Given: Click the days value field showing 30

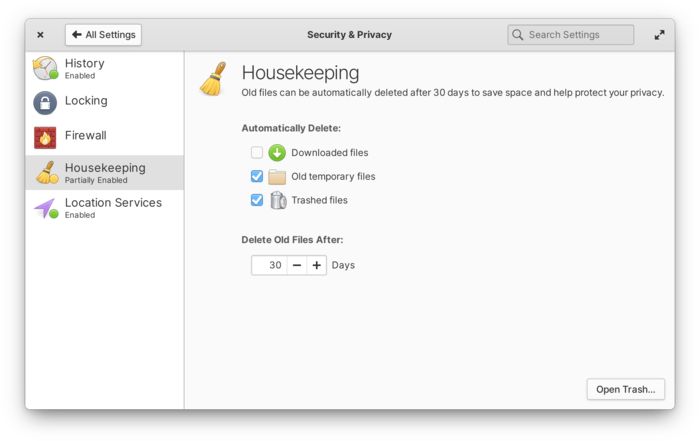Looking at the screenshot, I should click(x=270, y=265).
